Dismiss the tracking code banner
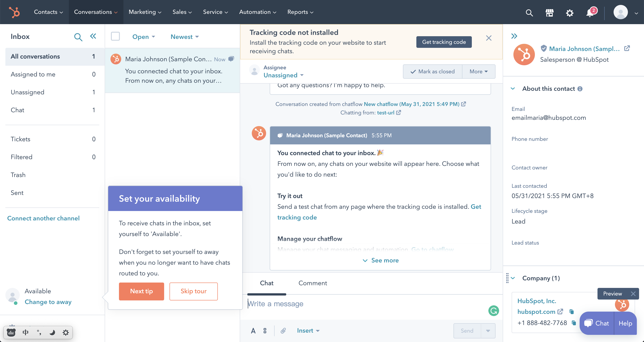This screenshot has width=644, height=342. click(x=489, y=38)
